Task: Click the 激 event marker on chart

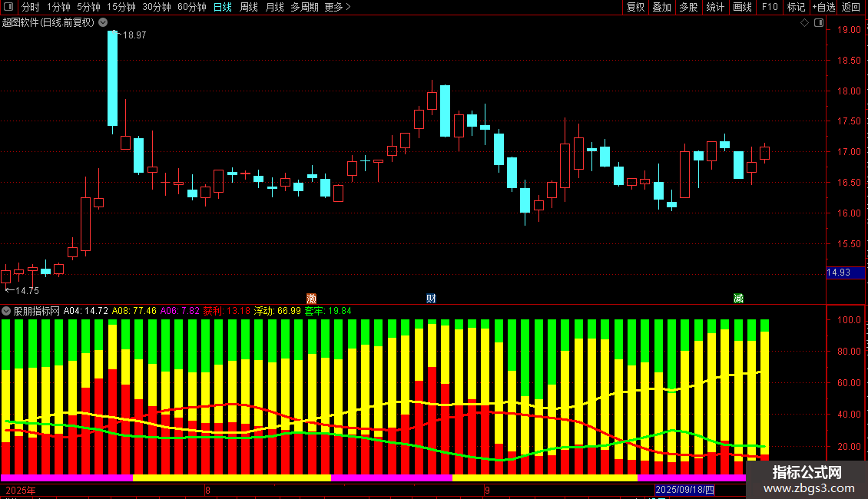Action: coord(312,298)
